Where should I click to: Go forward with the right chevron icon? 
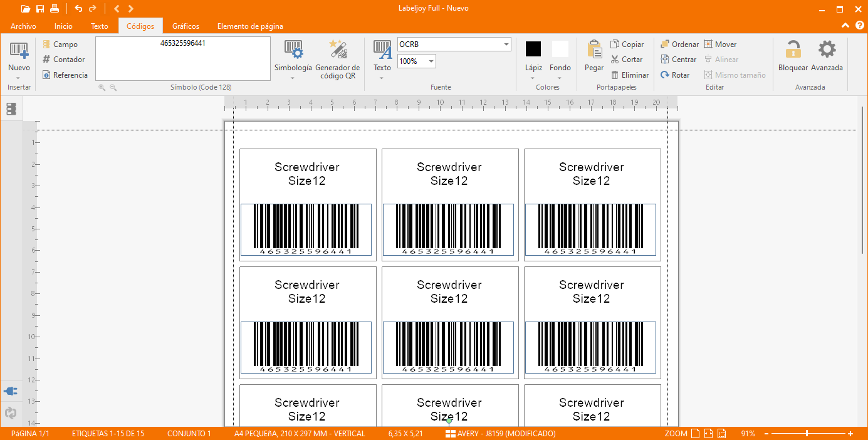tap(130, 9)
